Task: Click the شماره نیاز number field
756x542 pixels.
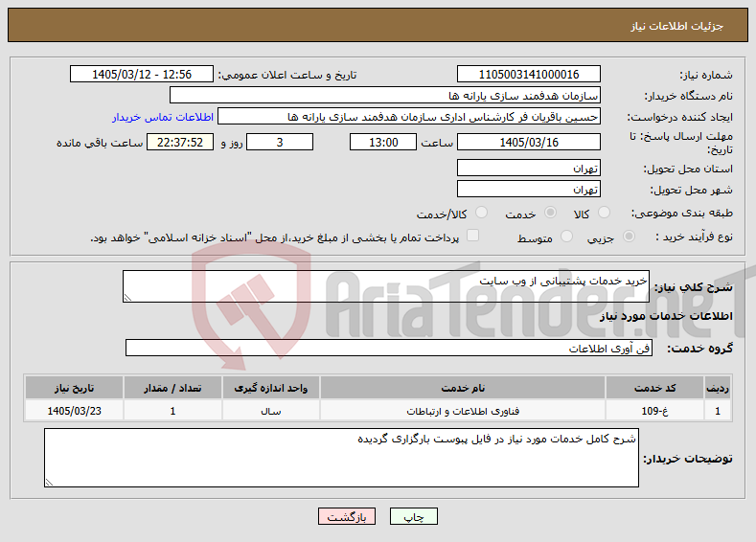Action: click(529, 74)
